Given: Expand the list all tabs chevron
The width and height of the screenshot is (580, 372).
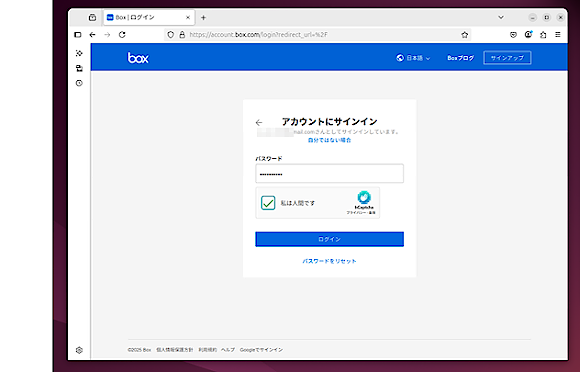Looking at the screenshot, I should tap(501, 17).
